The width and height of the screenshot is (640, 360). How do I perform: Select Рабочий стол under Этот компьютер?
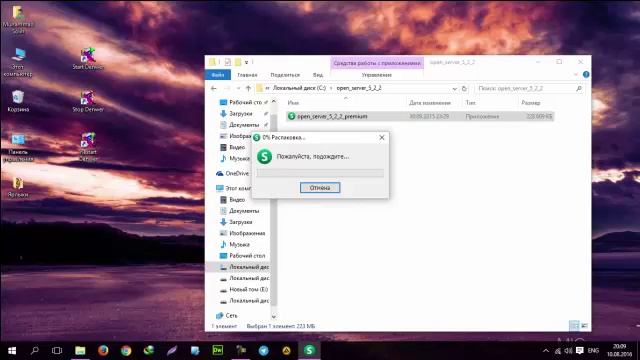[x=247, y=256]
